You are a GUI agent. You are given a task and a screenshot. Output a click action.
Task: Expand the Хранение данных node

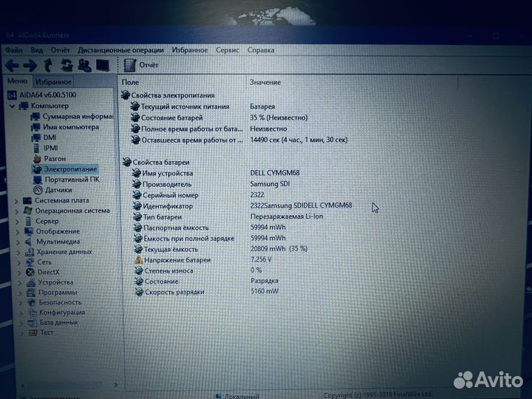pos(19,253)
